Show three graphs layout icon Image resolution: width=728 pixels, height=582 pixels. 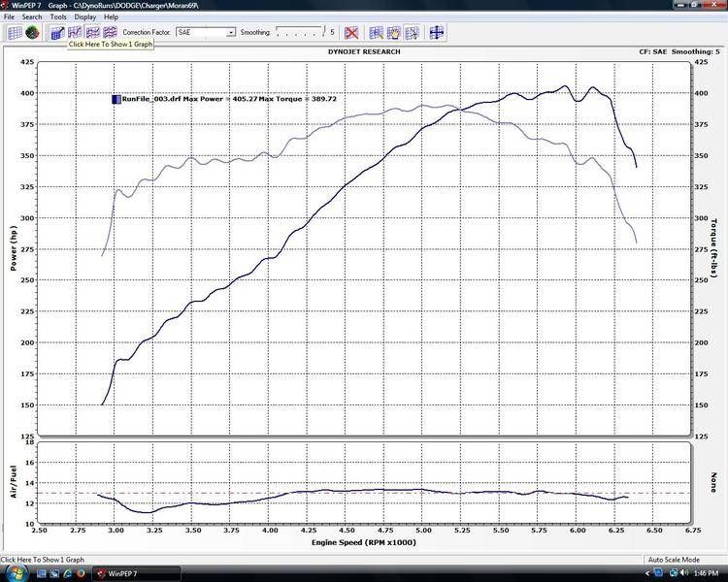[x=110, y=32]
